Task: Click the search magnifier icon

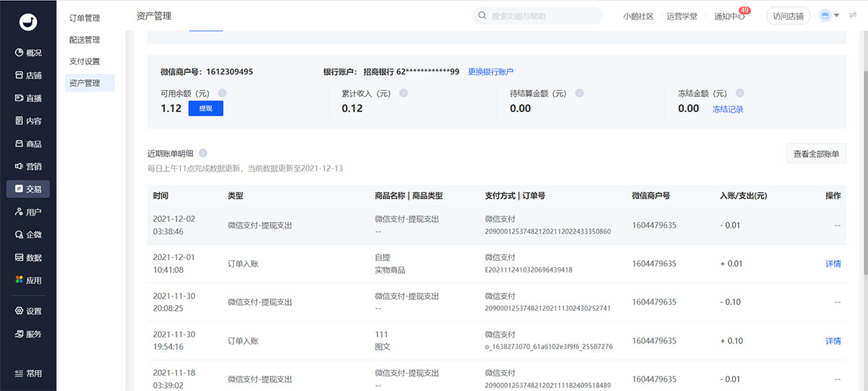Action: [483, 16]
